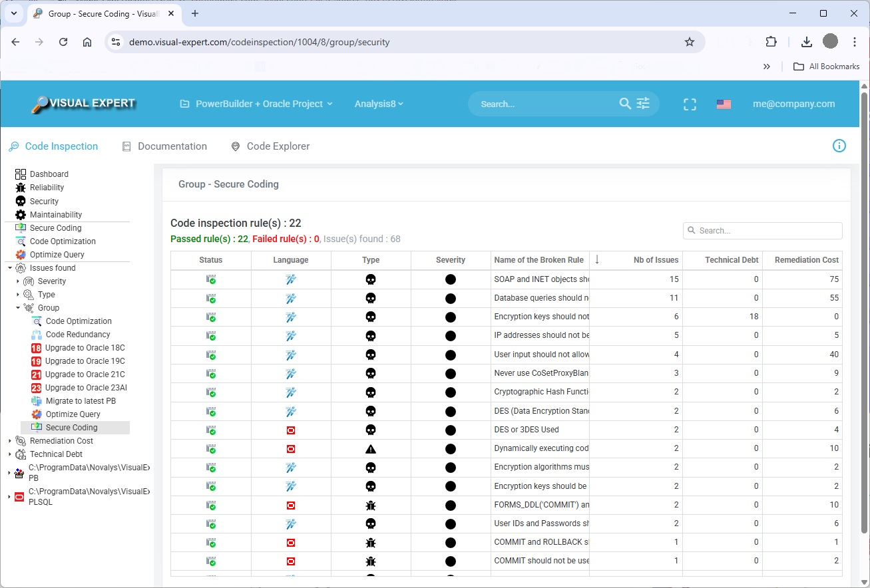The image size is (870, 588).
Task: Bookmark this page with the star icon
Action: pyautogui.click(x=690, y=42)
